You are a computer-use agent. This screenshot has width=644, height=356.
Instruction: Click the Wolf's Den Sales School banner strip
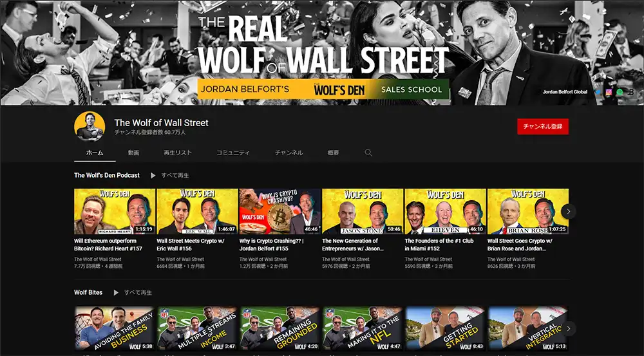point(323,89)
